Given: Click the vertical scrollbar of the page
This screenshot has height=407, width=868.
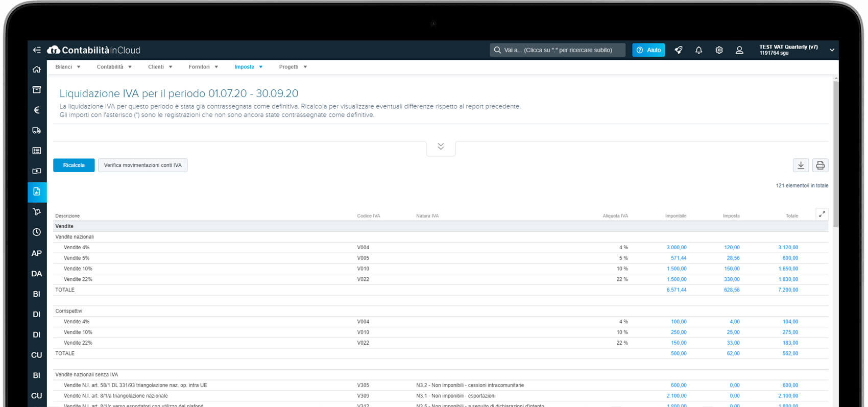Looking at the screenshot, I should coord(835,153).
